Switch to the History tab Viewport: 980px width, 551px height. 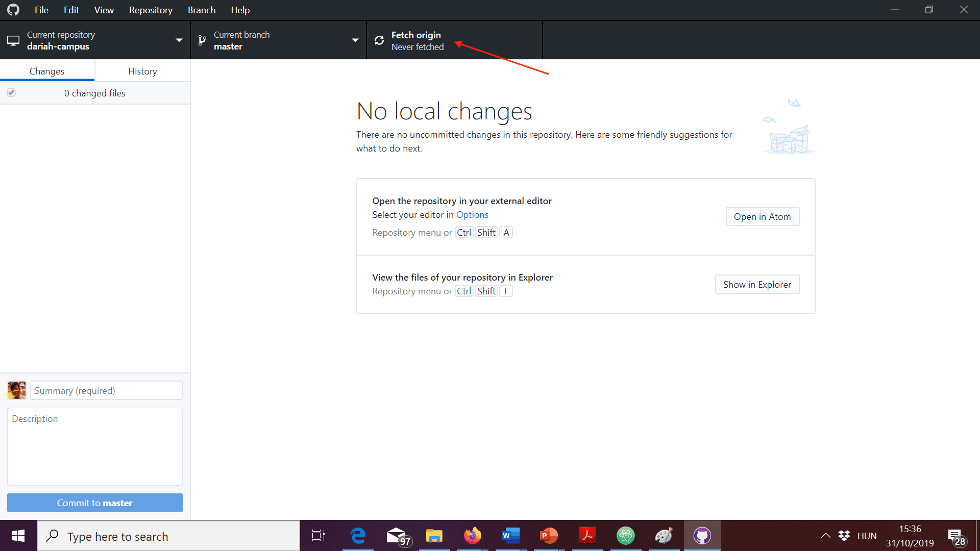click(x=142, y=71)
